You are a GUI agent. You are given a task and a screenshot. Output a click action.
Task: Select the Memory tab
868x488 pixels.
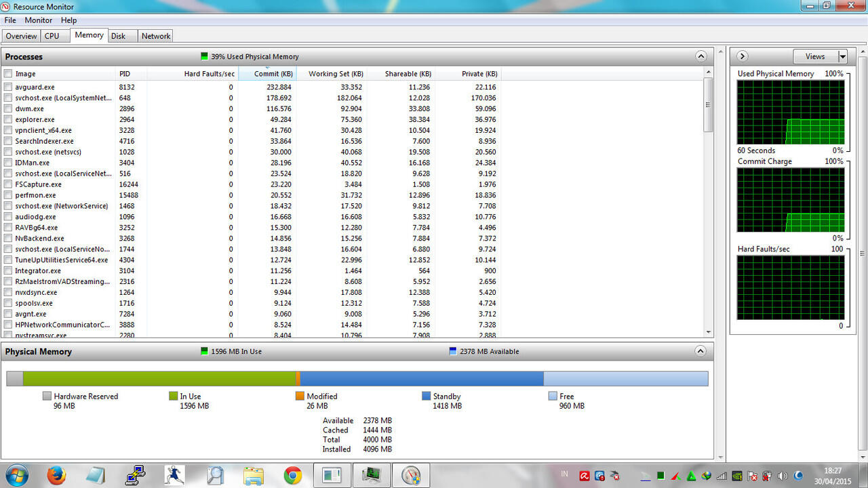89,35
